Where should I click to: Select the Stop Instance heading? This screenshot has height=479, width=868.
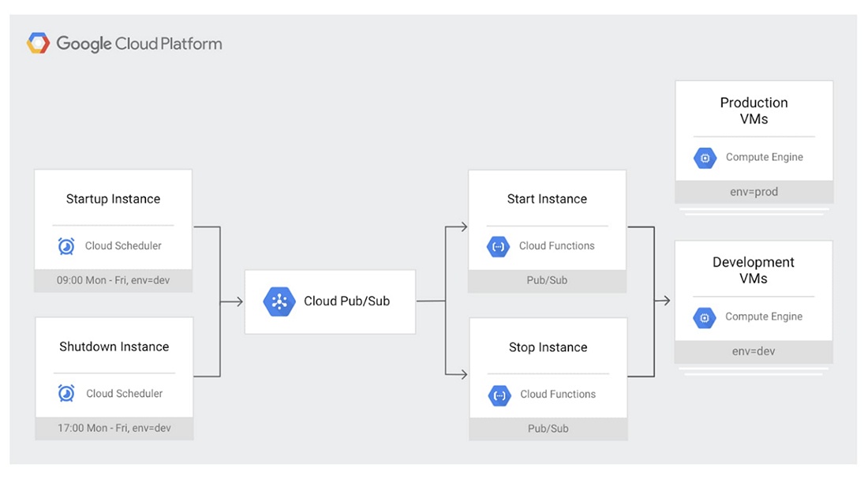pos(548,347)
